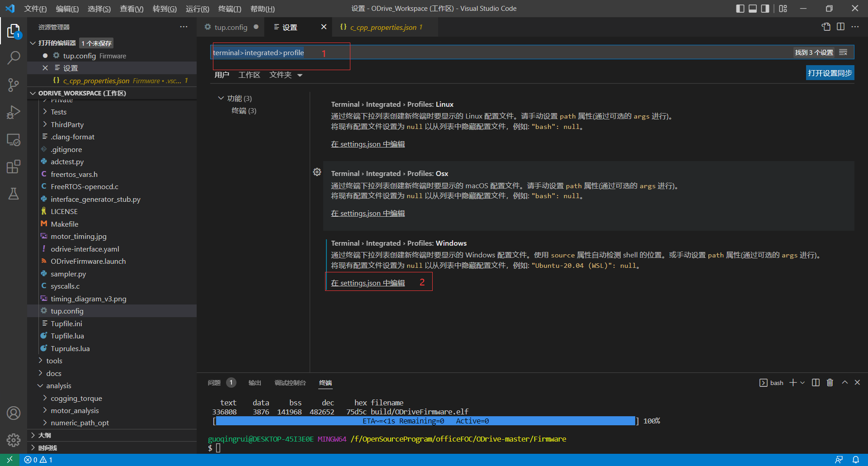Click the gear icon next to Osx profile setting
Viewport: 868px width, 466px height.
click(317, 172)
